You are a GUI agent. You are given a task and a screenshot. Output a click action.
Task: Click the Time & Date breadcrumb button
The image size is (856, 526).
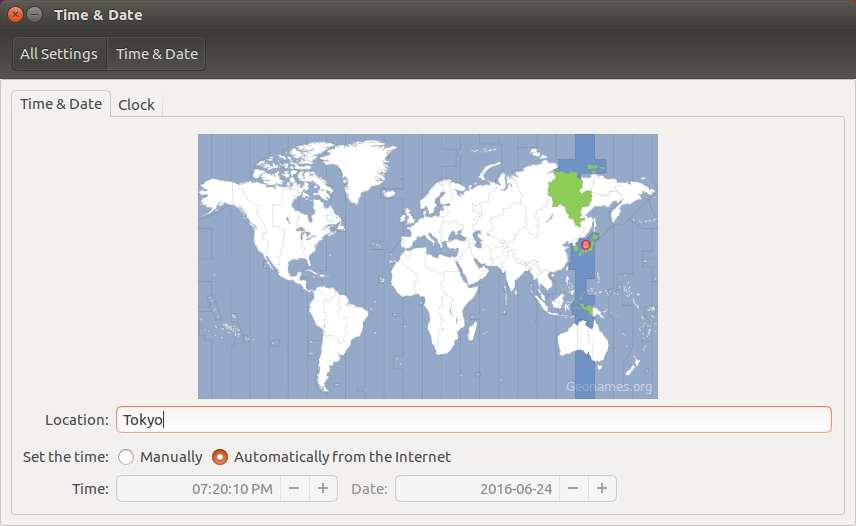pos(157,54)
